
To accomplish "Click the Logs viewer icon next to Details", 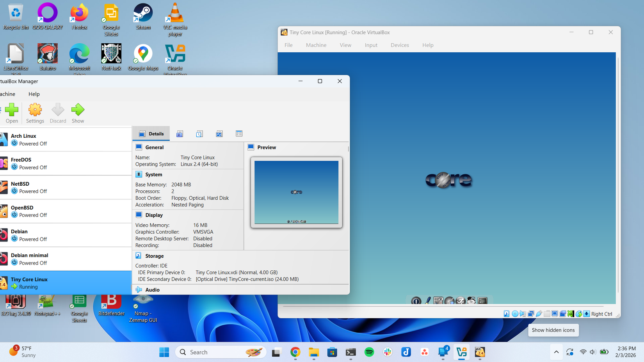I will 199,133.
